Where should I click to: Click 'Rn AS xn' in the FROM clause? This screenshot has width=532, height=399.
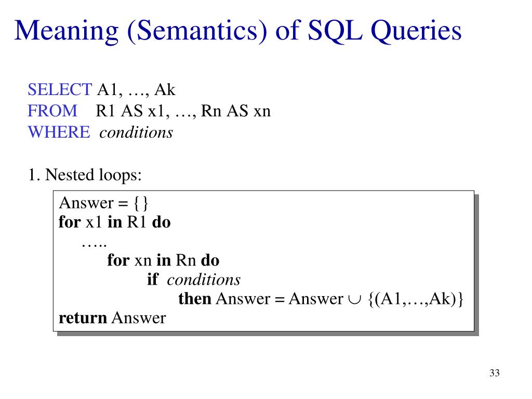pos(236,111)
